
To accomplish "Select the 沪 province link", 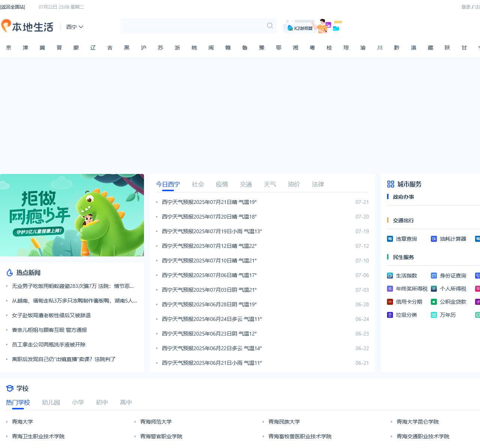I will coord(143,48).
